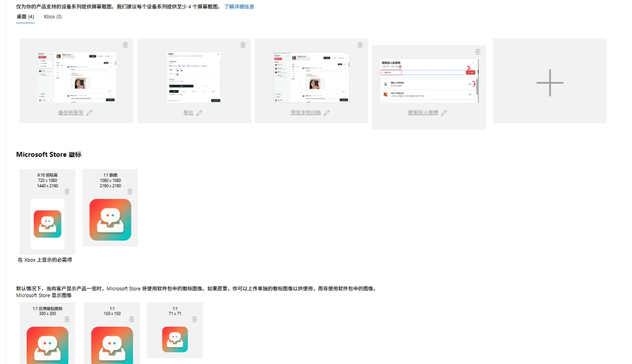Remove the 搜索别人微博 screenshot using trash icon
The image size is (632, 364).
tap(477, 52)
